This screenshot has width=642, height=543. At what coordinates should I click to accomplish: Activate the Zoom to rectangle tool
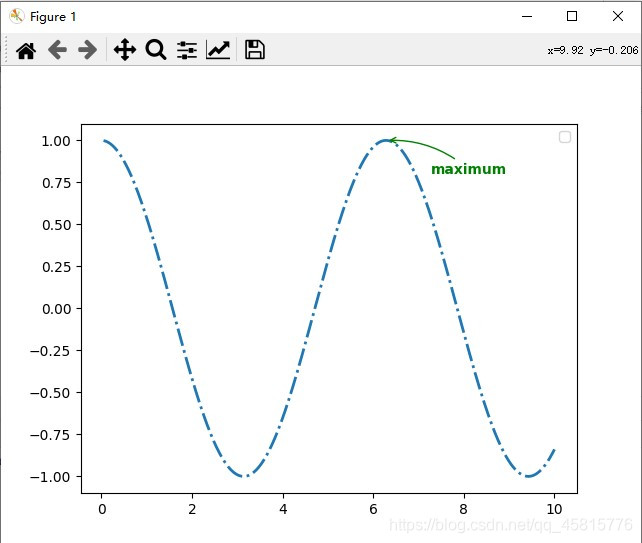pos(156,50)
